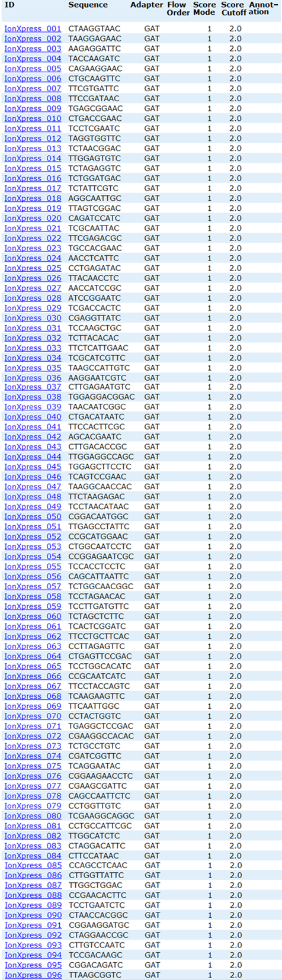Open the IonXpress_063 barcode link
Screen dimensions: 282x980
(x=33, y=646)
